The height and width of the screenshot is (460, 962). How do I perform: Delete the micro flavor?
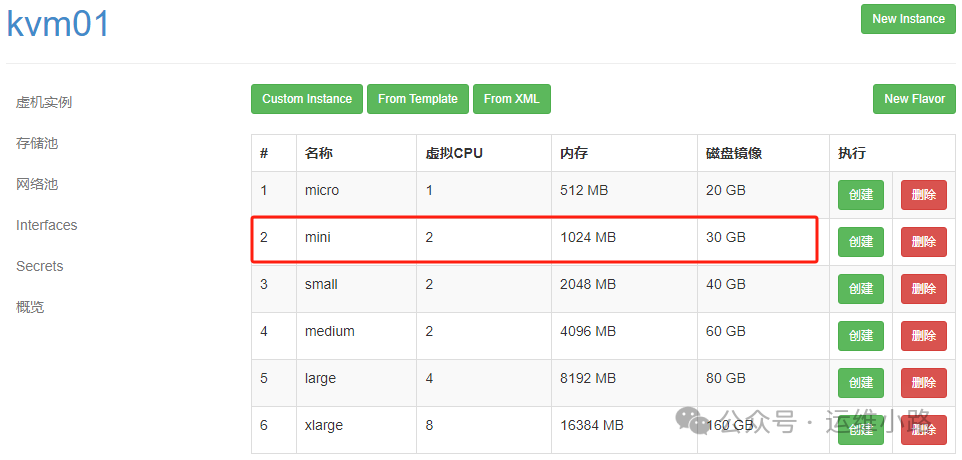click(x=923, y=195)
